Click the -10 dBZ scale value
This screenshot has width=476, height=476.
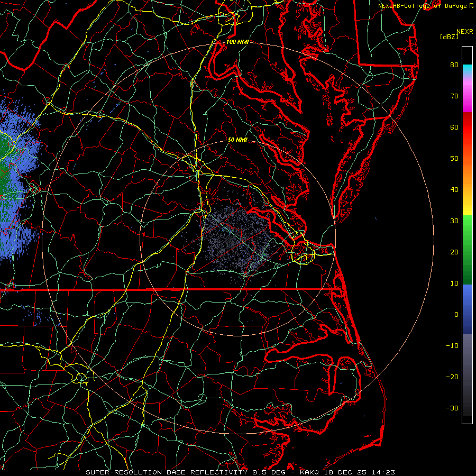click(x=452, y=346)
